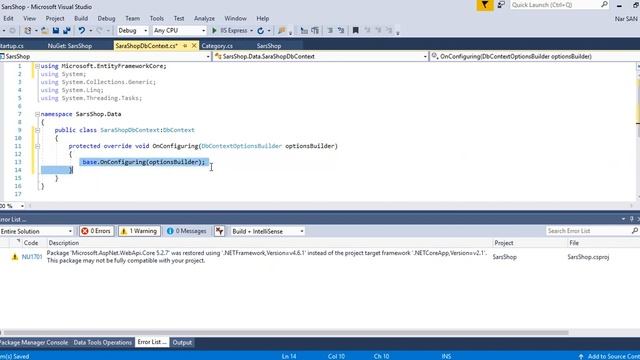Click in the Search Error List field
The height and width of the screenshot is (360, 640).
[588, 231]
